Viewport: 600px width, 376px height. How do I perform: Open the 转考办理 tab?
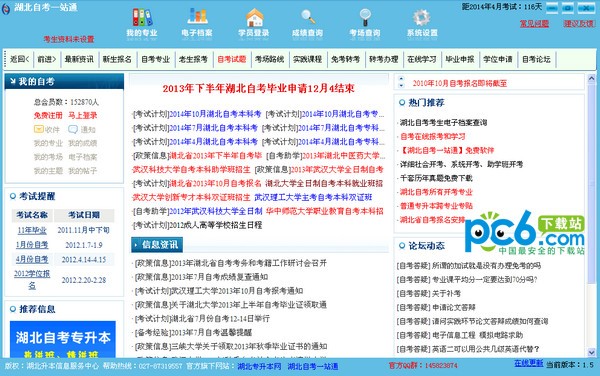384,59
